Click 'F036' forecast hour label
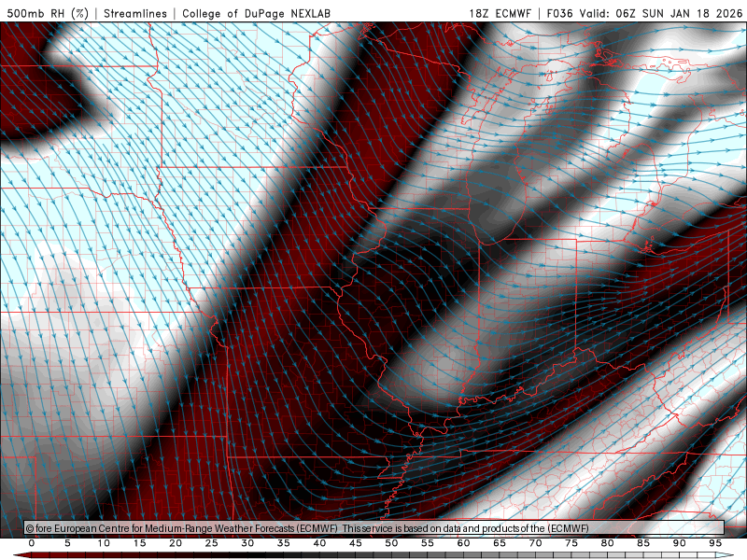The image size is (747, 560). (559, 13)
